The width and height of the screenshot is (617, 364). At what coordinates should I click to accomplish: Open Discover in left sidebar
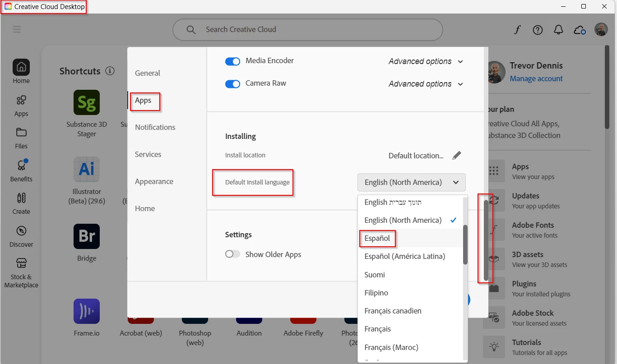(21, 236)
